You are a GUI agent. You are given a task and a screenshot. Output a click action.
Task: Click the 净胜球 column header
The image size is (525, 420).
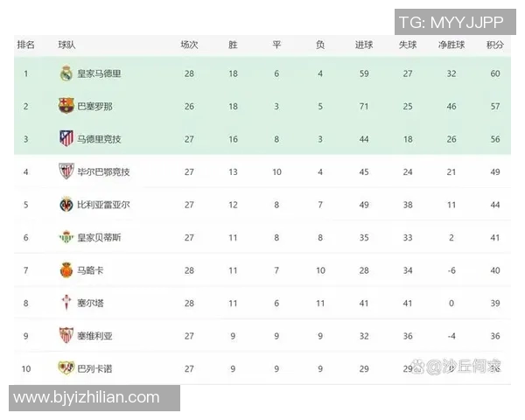pyautogui.click(x=451, y=45)
